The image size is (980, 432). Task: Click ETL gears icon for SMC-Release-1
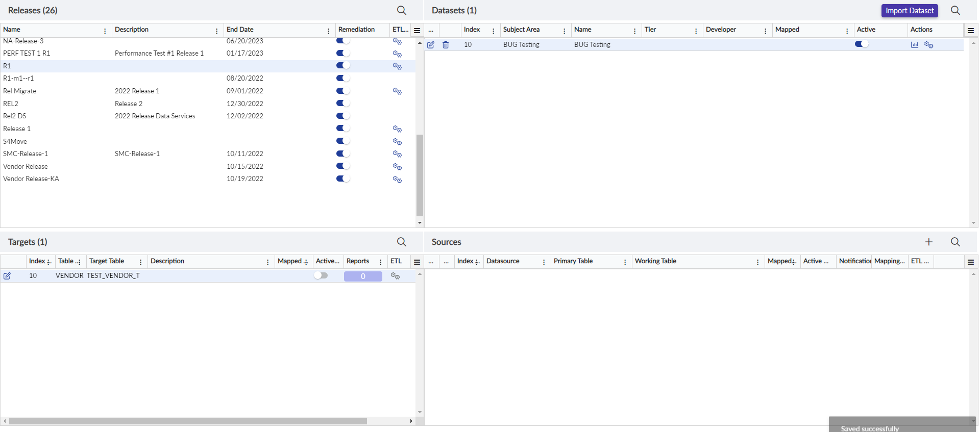pos(398,154)
